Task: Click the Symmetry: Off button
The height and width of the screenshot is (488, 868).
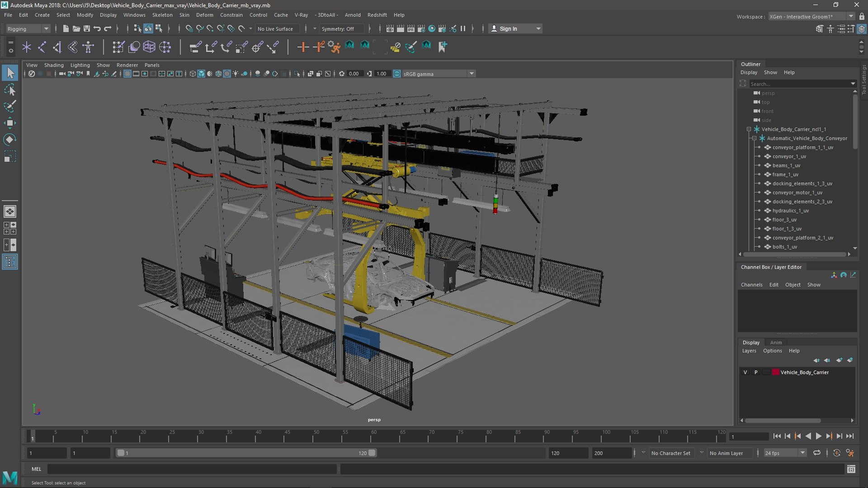Action: 341,28
